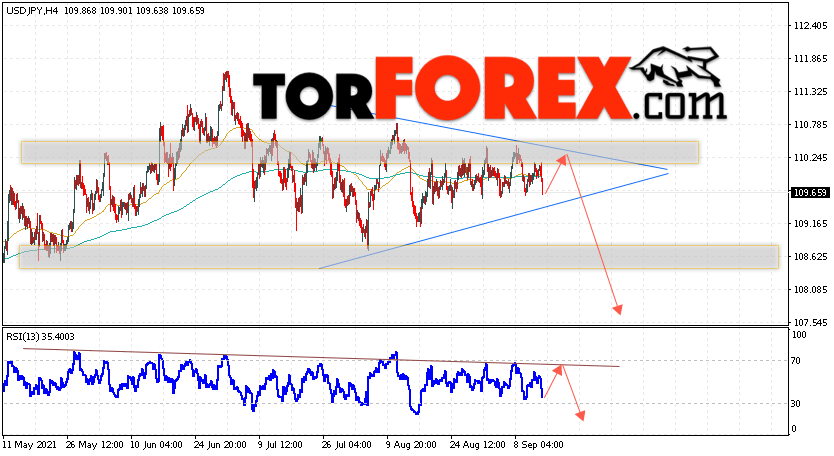Click the RSI 100 scale label
This screenshot has width=834, height=456.
(799, 335)
